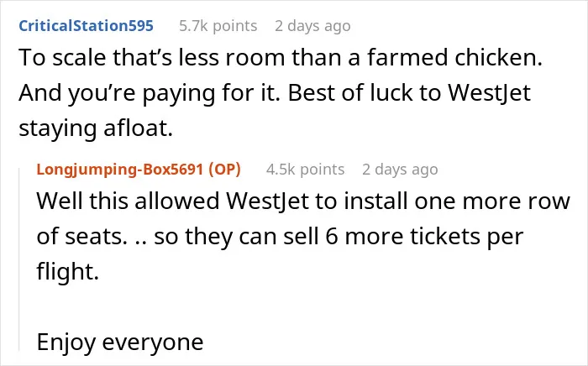This screenshot has width=588, height=366.
Task: Click the 'Enjoy everyone' text
Action: (120, 342)
